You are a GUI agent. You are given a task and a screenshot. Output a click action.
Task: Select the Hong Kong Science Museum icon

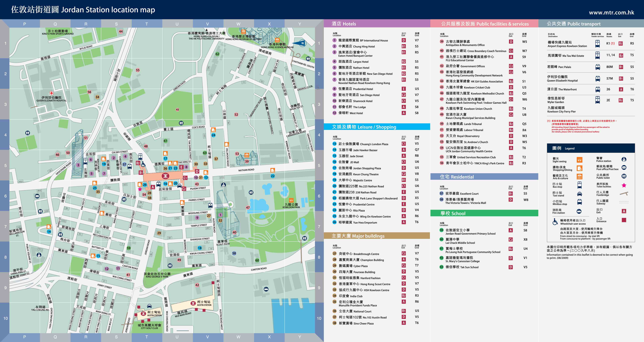pos(277,40)
